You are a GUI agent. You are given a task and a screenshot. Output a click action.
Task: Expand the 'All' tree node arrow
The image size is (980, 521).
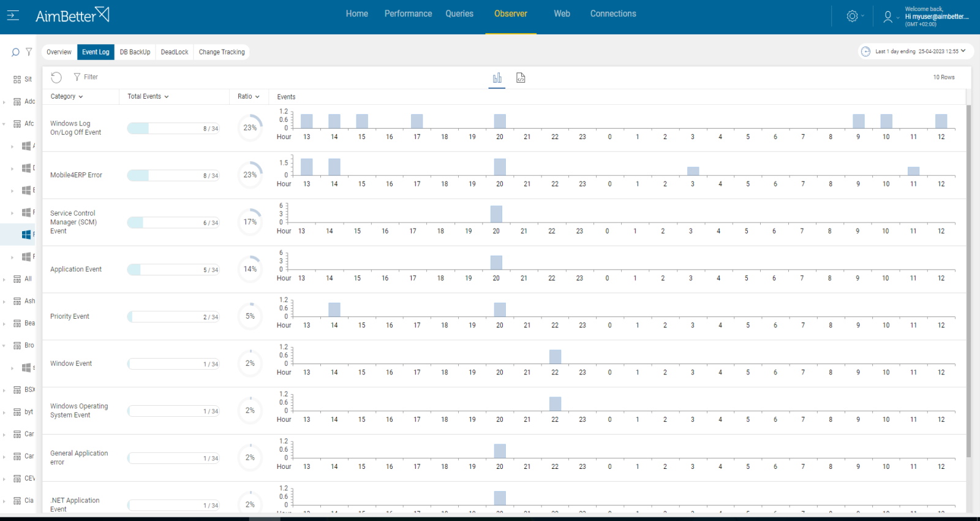(4, 280)
